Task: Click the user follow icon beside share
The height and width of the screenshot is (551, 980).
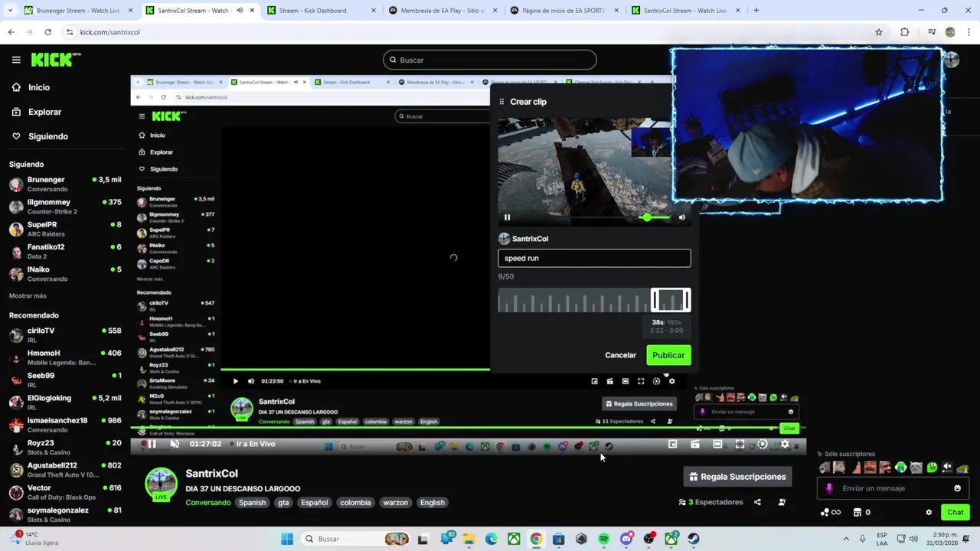Action: tap(782, 502)
